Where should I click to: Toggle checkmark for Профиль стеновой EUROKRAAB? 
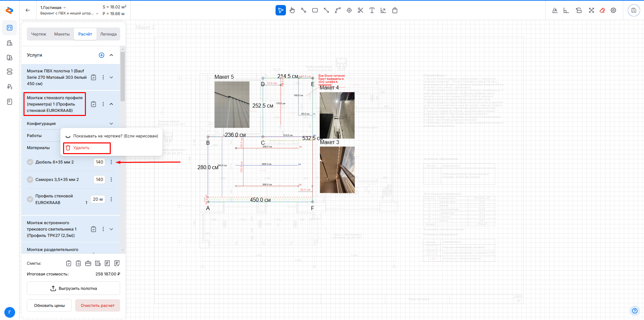[x=30, y=199]
